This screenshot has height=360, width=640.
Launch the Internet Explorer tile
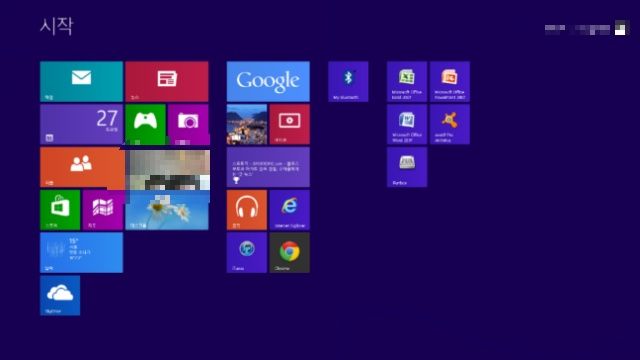(290, 210)
